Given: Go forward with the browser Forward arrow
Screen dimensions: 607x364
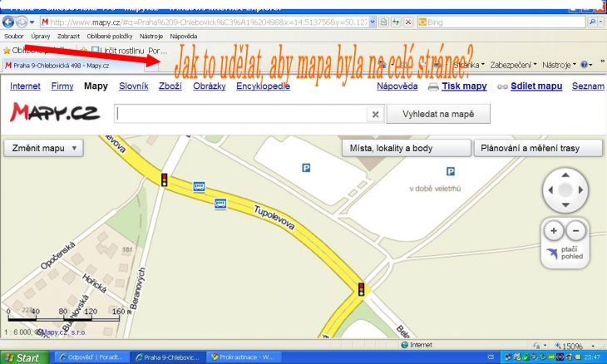Looking at the screenshot, I should (x=22, y=22).
